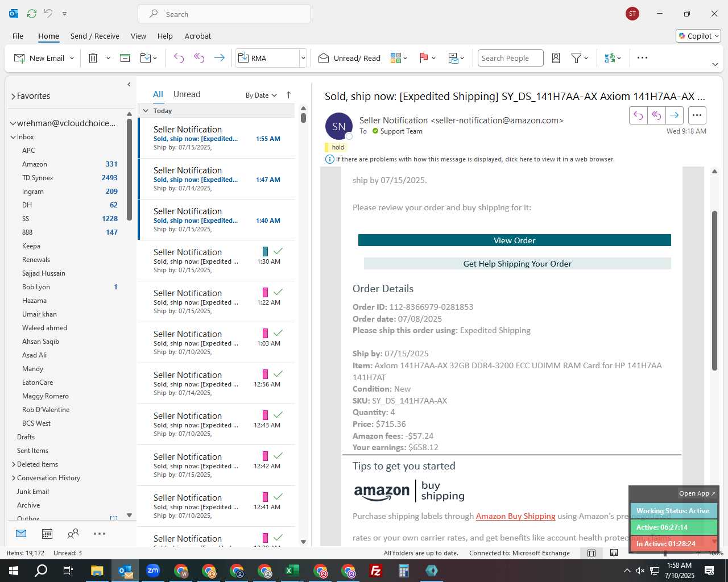Open the New Email dropdown arrow
Image resolution: width=728 pixels, height=582 pixels.
[x=72, y=58]
